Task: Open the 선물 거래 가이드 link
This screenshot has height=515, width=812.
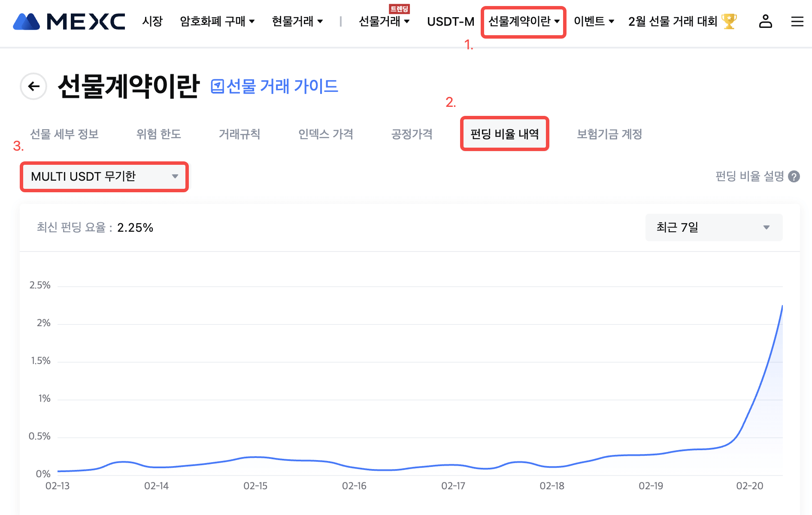Action: pos(282,87)
